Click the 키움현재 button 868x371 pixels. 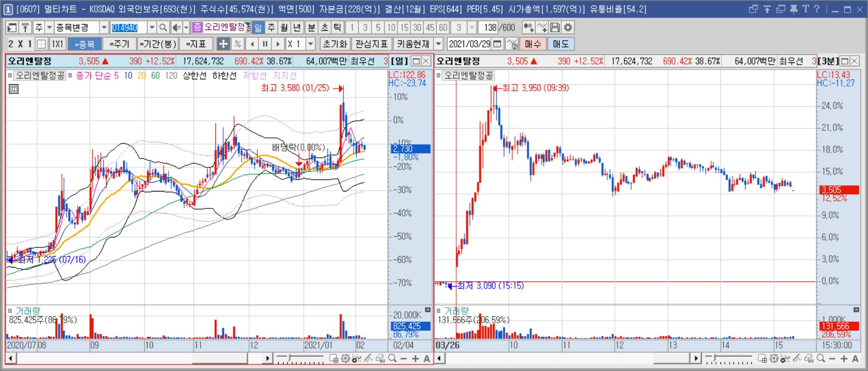(x=413, y=44)
